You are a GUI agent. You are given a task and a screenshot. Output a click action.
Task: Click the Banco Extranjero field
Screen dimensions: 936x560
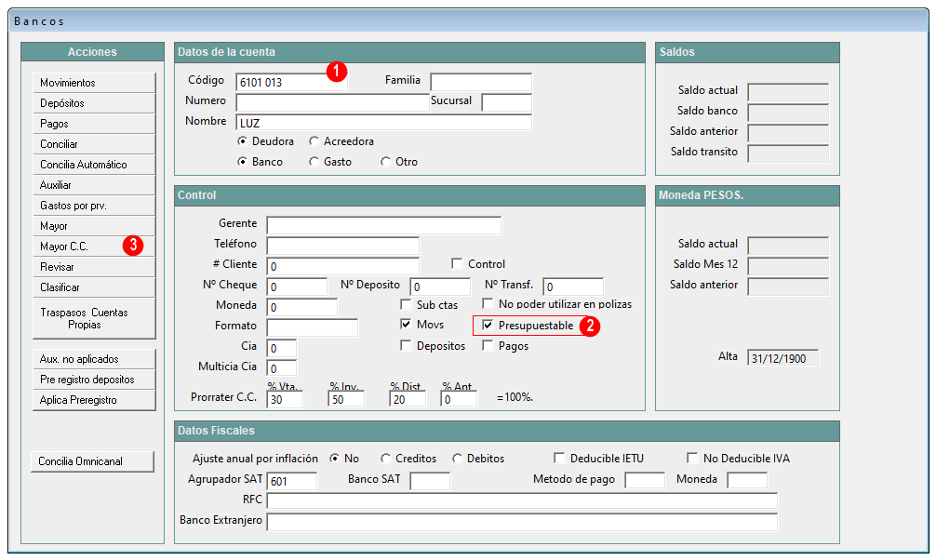click(x=522, y=521)
